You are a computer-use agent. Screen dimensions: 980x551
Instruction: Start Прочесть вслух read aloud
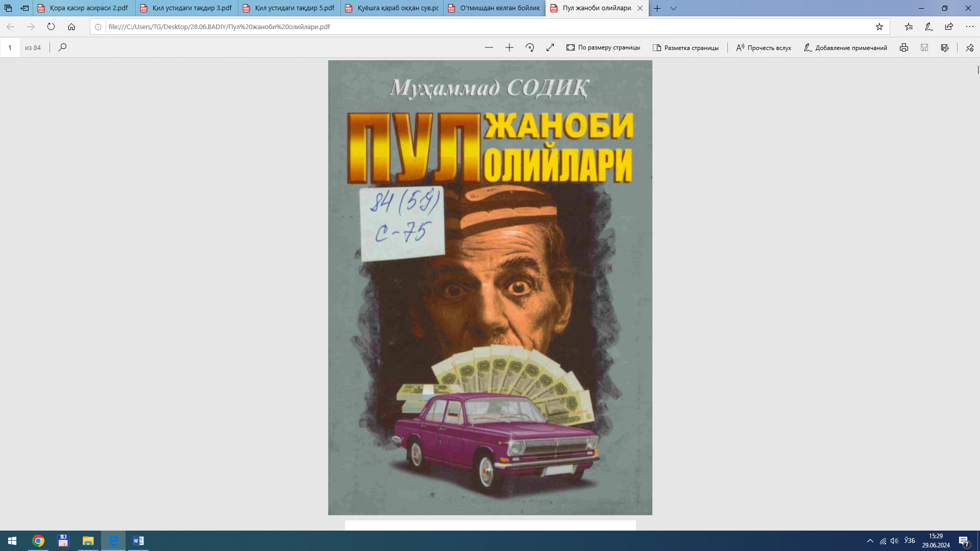click(763, 47)
